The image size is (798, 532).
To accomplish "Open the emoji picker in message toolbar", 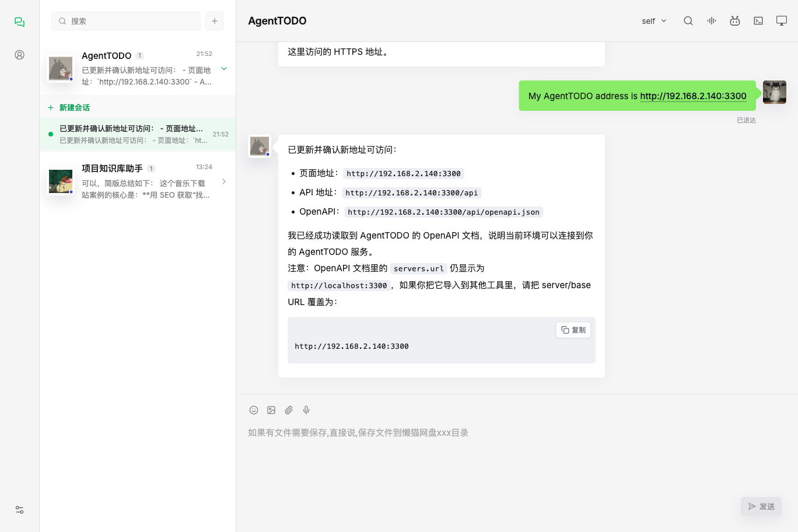I will tap(254, 410).
